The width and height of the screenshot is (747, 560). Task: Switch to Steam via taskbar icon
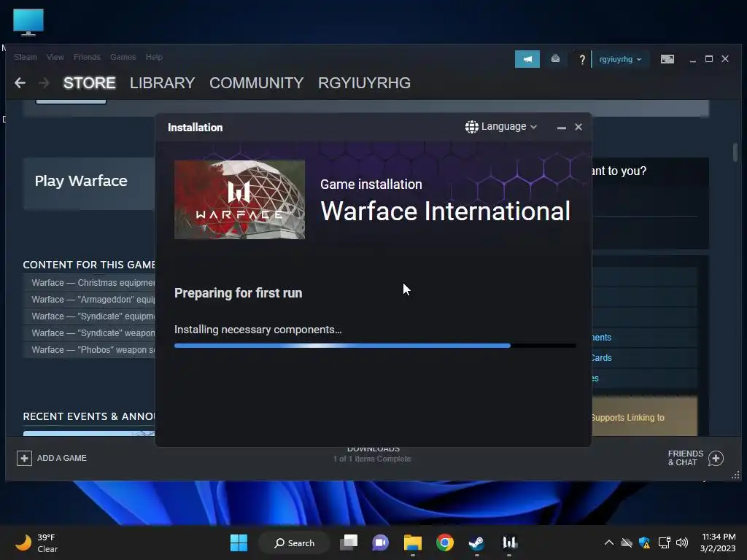point(476,542)
